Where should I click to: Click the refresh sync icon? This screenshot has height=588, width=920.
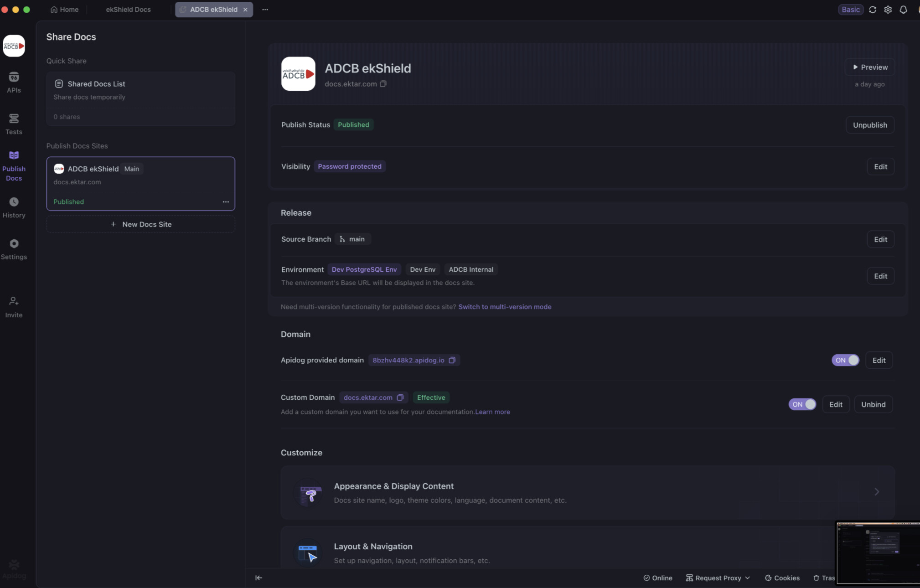tap(873, 10)
